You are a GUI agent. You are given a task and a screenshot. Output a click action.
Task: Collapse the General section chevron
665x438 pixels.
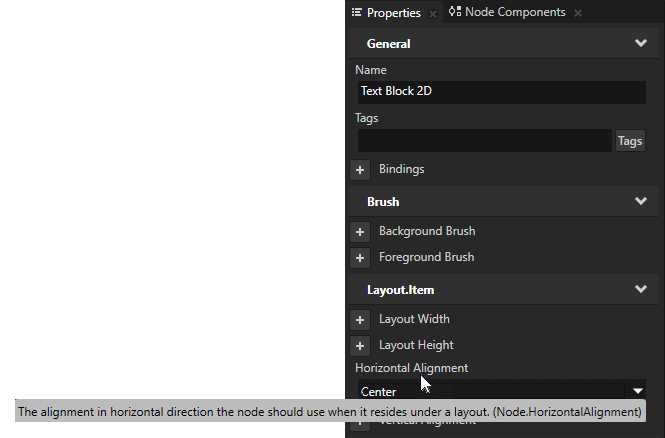coord(641,44)
